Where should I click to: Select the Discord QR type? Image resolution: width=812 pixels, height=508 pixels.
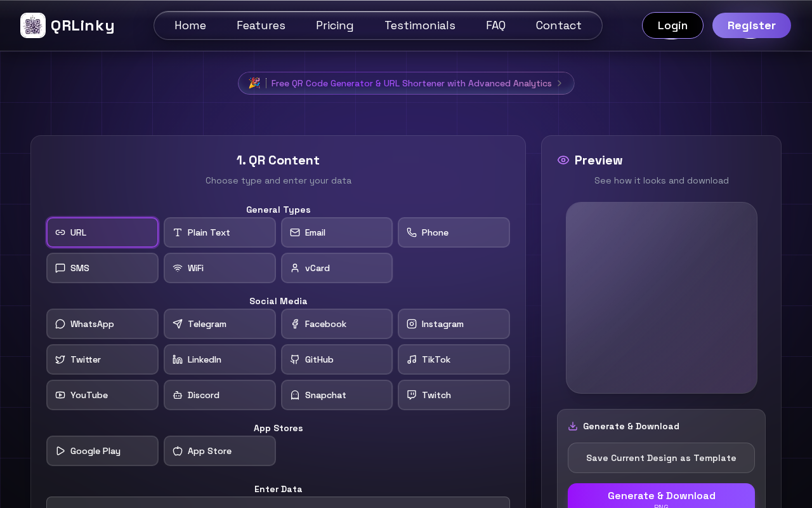tap(219, 395)
